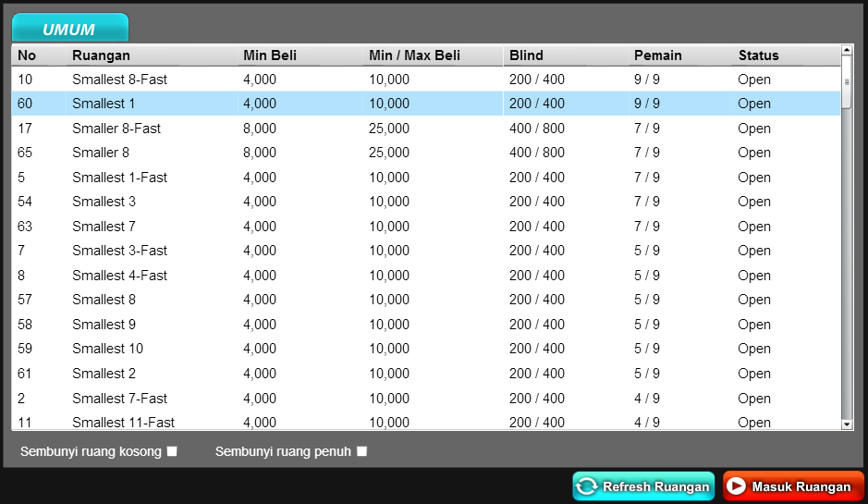Sort by the Blind column header
The height and width of the screenshot is (504, 868).
[527, 55]
